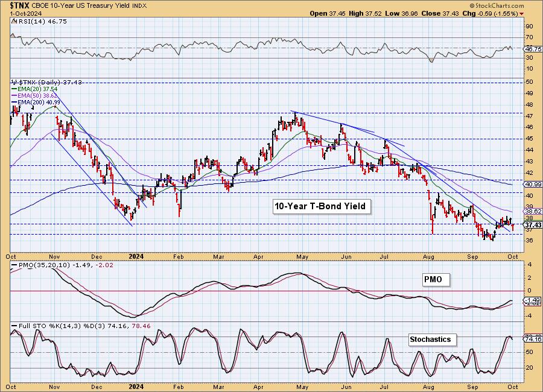Image resolution: width=543 pixels, height=392 pixels.
Task: Click the 70 label on RSI axis
Action: 530,37
